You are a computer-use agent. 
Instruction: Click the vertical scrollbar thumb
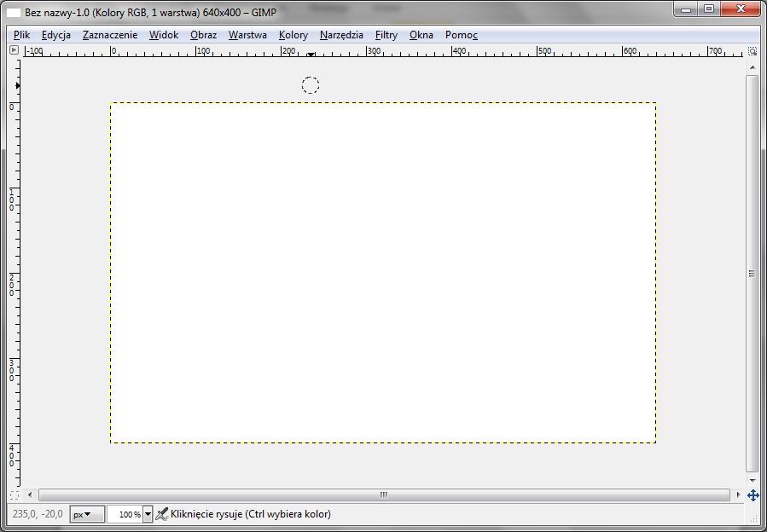(752, 274)
